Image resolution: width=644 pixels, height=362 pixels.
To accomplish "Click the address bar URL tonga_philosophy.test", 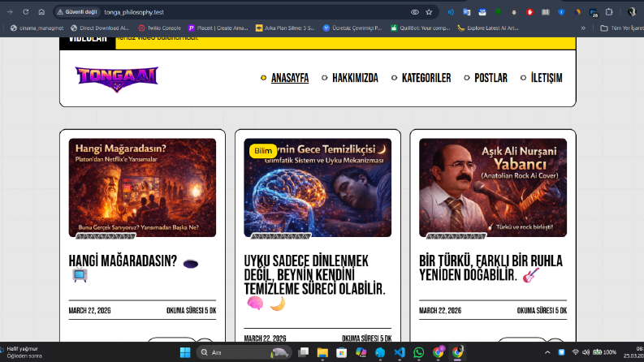I will click(x=134, y=12).
